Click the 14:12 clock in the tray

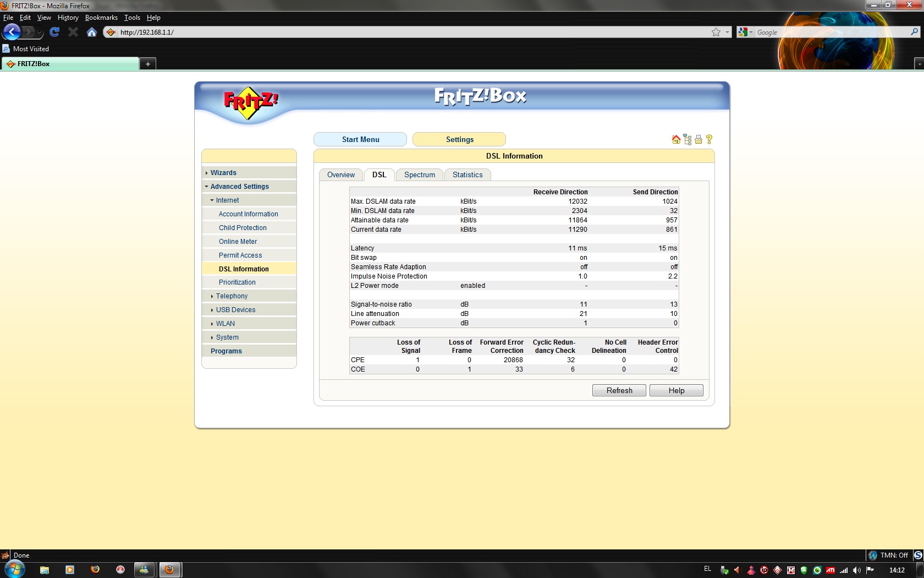(x=897, y=570)
